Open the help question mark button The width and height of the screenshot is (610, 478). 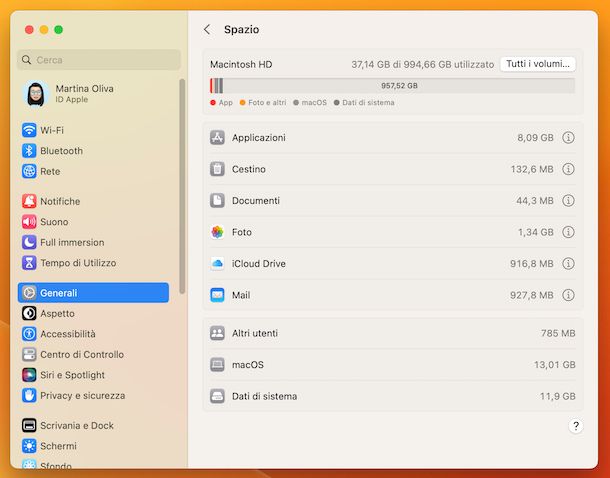(576, 426)
